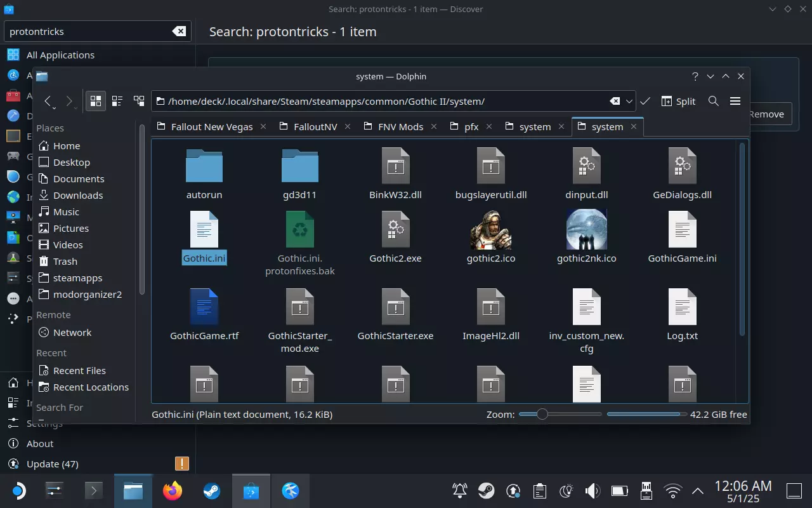Open Dolphin's hamburger menu
The image size is (812, 508).
pyautogui.click(x=735, y=101)
